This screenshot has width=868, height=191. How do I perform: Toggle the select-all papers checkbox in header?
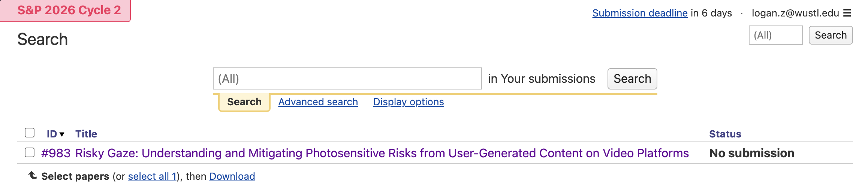[30, 133]
